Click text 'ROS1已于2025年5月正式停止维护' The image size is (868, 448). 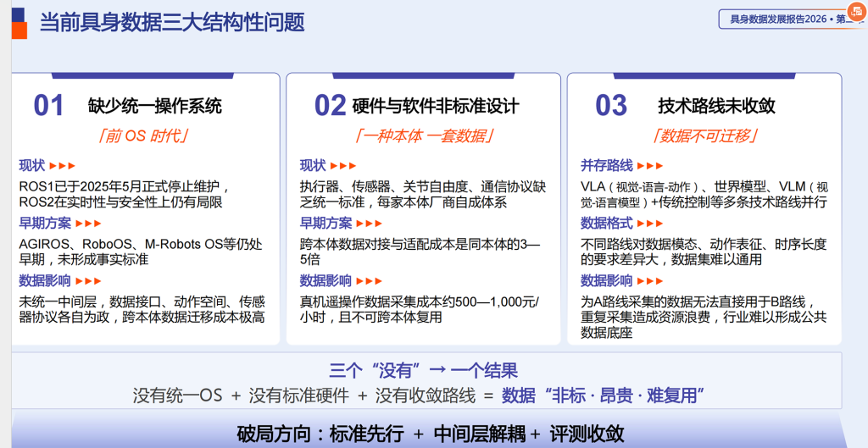point(120,186)
